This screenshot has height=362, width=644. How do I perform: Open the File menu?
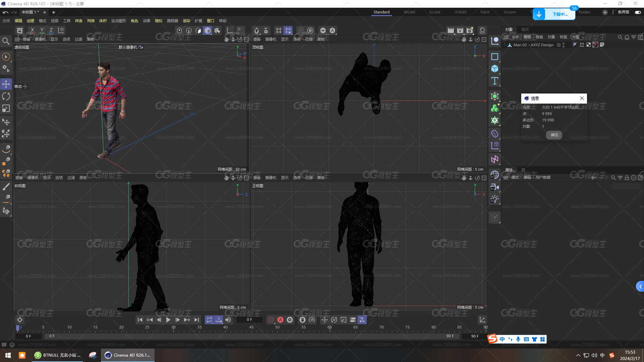click(6, 21)
